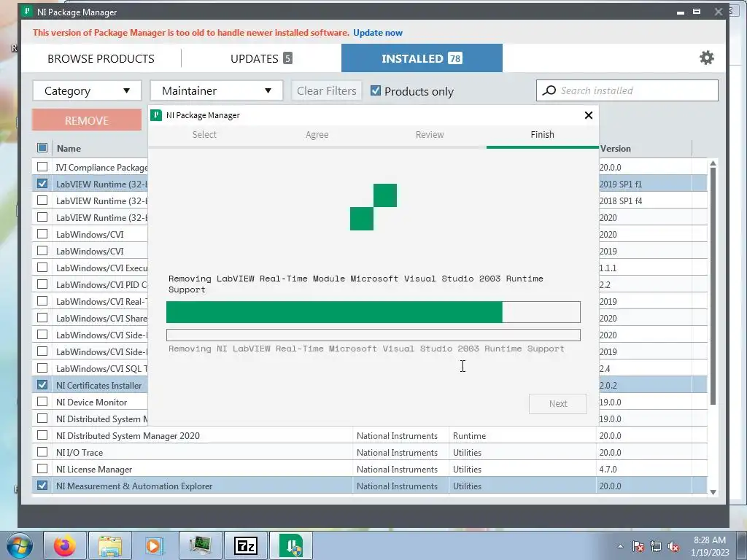Check the NI I/O Trace row
The image size is (747, 560).
click(42, 452)
